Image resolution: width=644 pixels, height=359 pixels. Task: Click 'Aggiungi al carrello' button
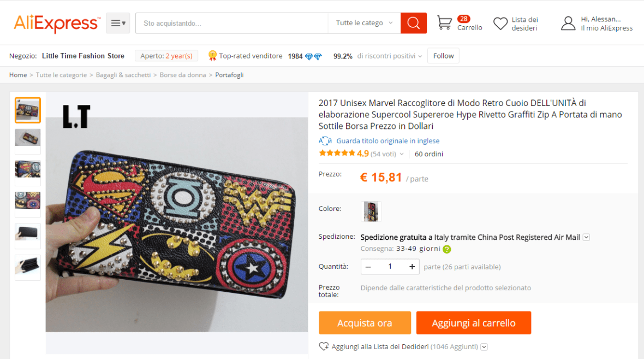473,323
